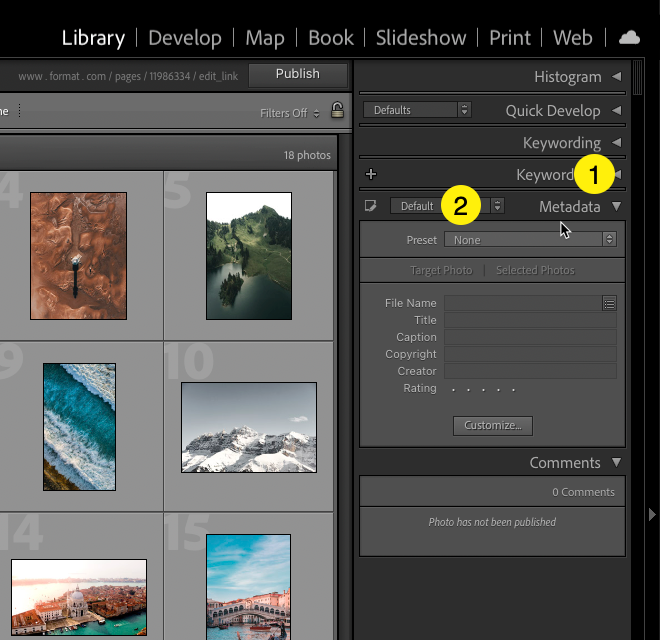Set rating using the rating dots
The width and height of the screenshot is (660, 640).
click(x=484, y=389)
